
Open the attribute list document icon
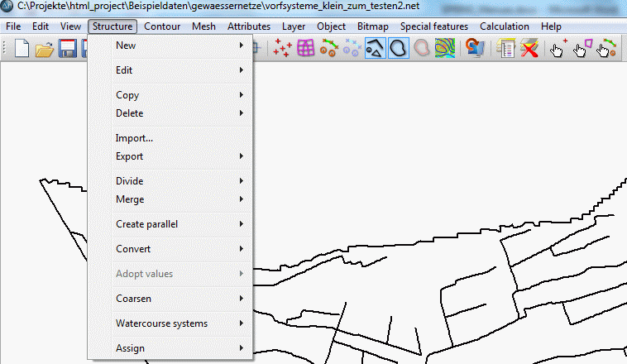pyautogui.click(x=505, y=49)
